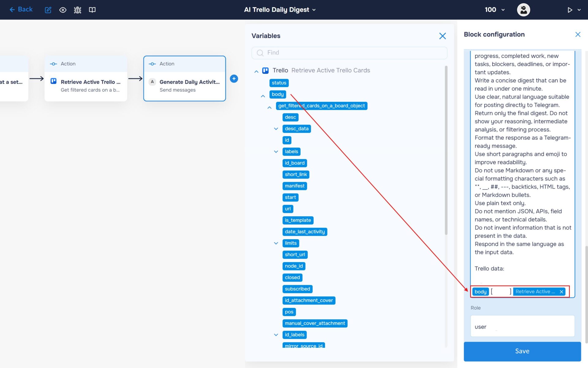Select the short_link variable tag
Image resolution: width=588 pixels, height=368 pixels.
pyautogui.click(x=296, y=174)
